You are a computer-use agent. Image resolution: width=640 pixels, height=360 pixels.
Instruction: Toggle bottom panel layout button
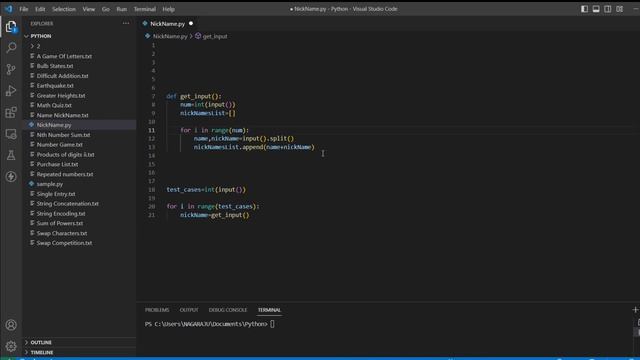tap(596, 9)
